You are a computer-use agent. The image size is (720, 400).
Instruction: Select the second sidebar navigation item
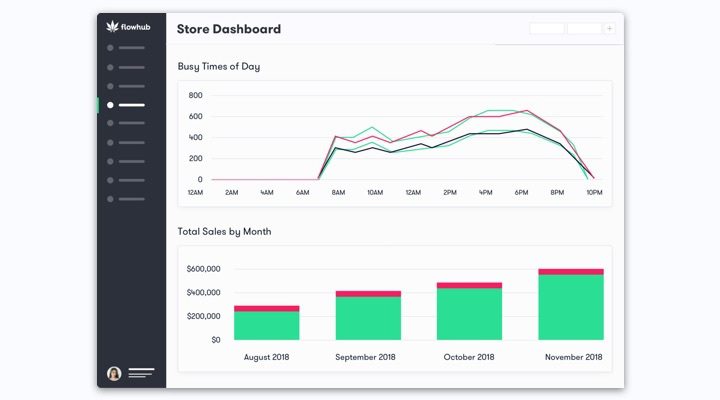tap(125, 67)
